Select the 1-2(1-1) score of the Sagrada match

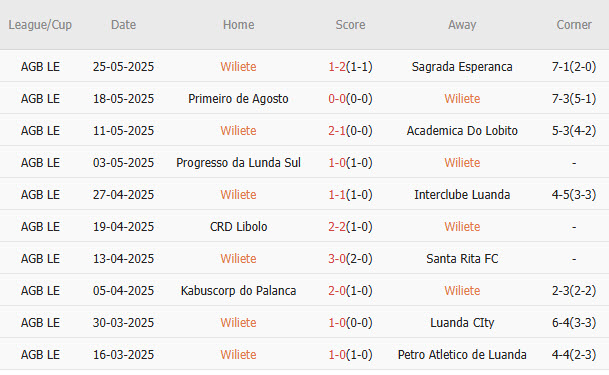point(350,67)
